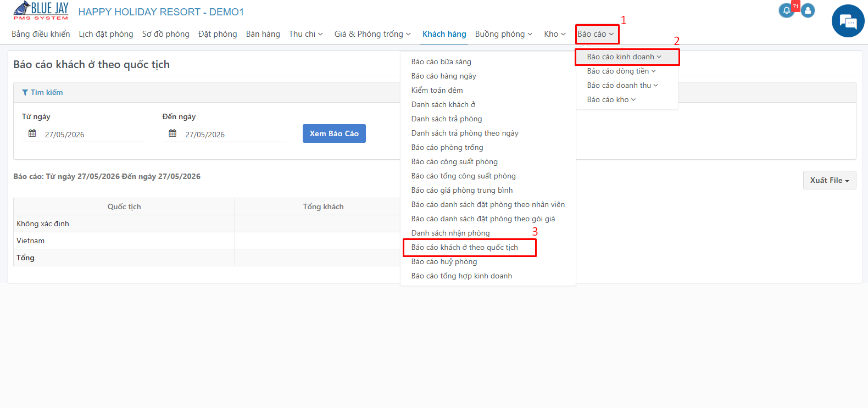Select the Báo cáo công suất phòng entry
868x408 pixels.
(454, 161)
